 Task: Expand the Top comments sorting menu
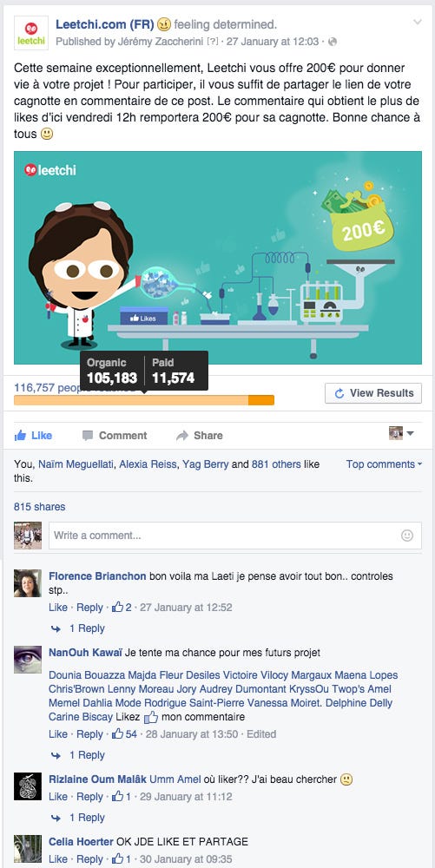click(384, 464)
